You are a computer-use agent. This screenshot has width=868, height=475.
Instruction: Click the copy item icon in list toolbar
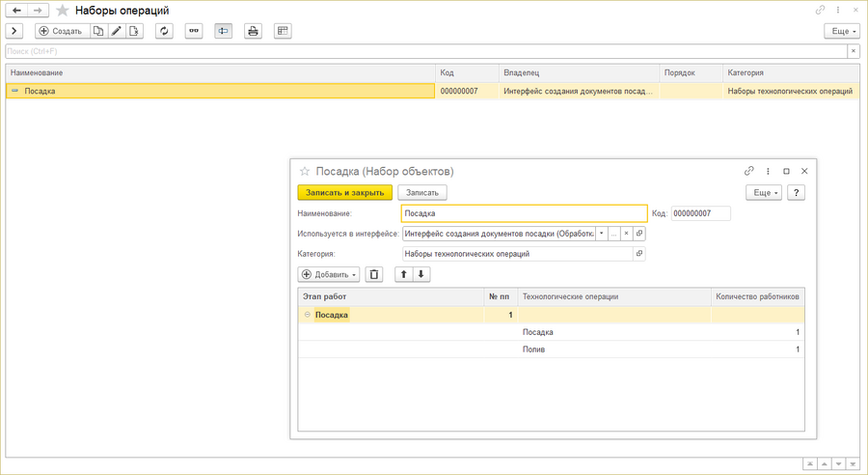[98, 31]
